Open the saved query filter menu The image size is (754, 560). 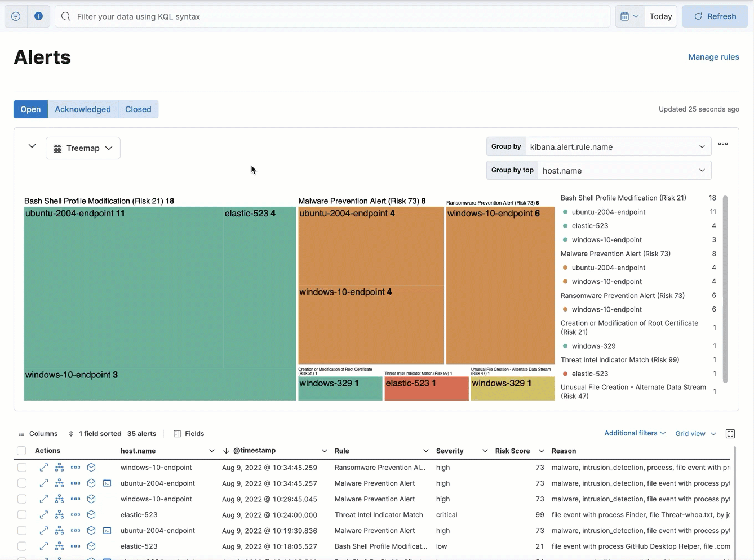pyautogui.click(x=15, y=16)
